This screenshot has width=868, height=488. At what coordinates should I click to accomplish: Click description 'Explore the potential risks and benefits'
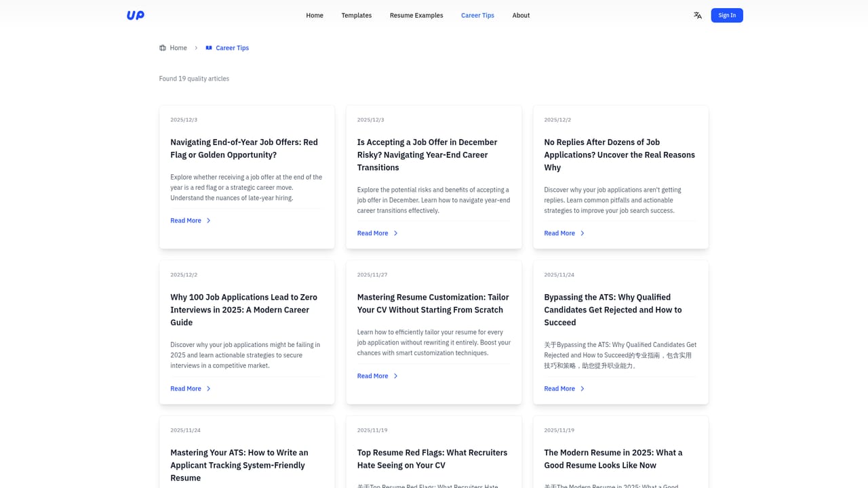point(433,200)
